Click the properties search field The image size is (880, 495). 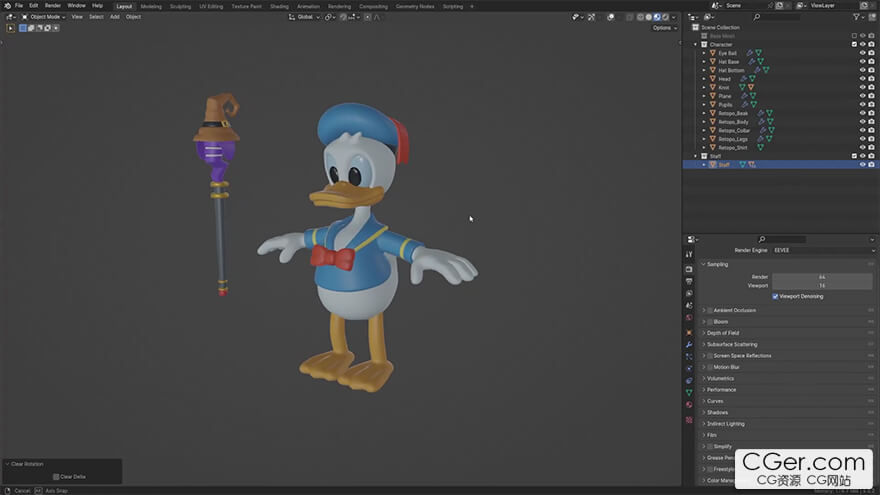tap(782, 240)
